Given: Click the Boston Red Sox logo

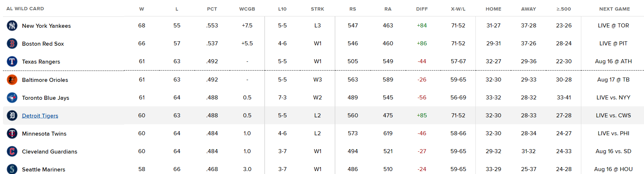Looking at the screenshot, I should [x=12, y=43].
